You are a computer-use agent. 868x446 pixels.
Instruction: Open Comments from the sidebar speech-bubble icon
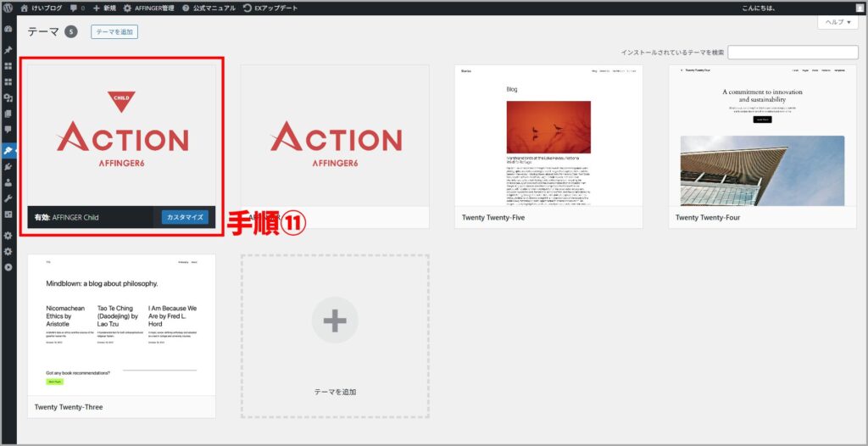click(8, 130)
